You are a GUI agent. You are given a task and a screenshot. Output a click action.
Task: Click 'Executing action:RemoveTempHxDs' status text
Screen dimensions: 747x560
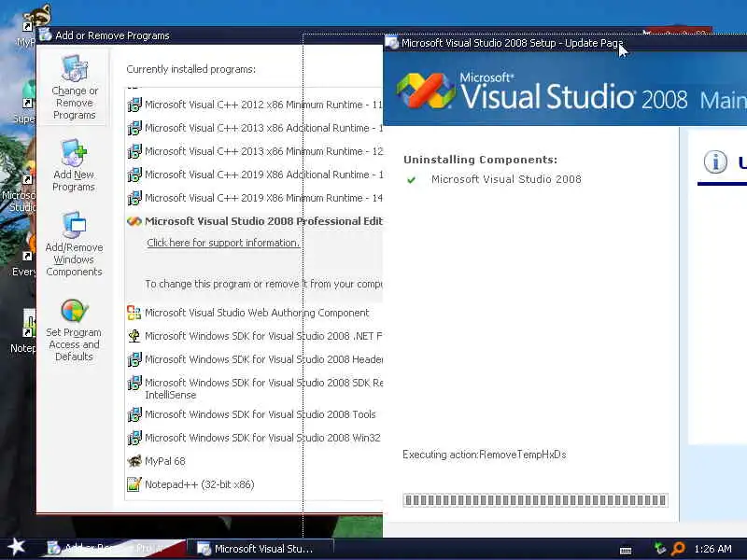[485, 455]
